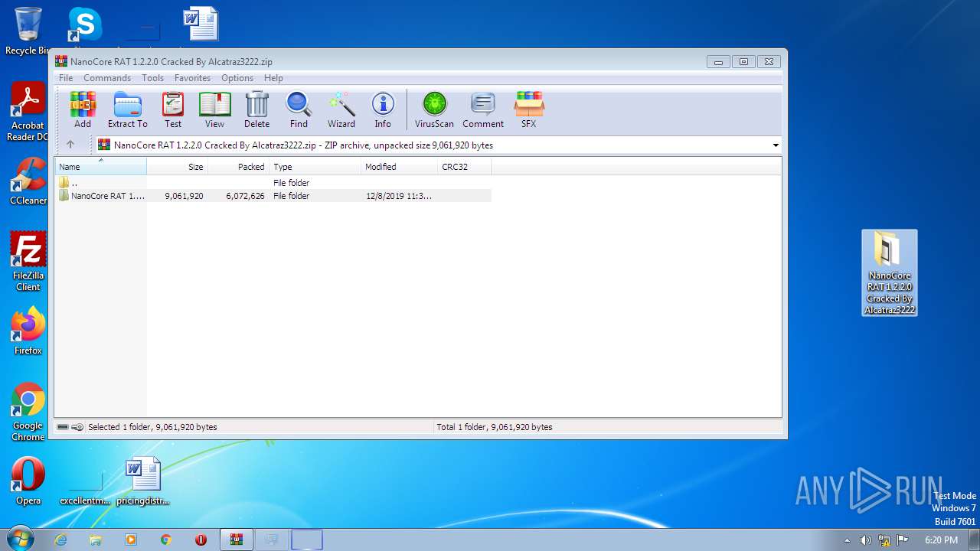980x551 pixels.
Task: Open the Favorites menu
Action: pyautogui.click(x=192, y=78)
